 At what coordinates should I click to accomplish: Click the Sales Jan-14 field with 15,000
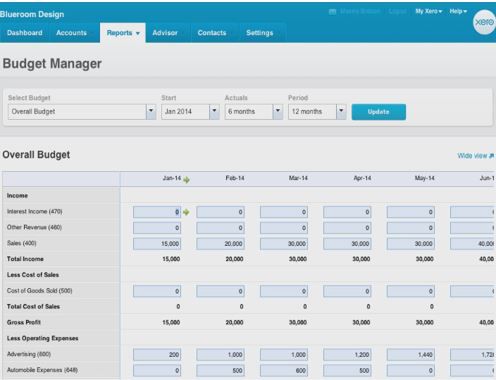(x=157, y=244)
